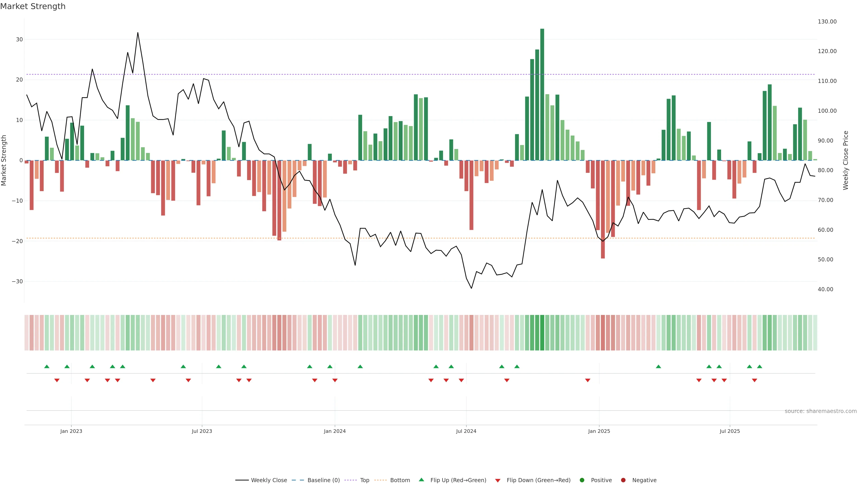
Task: Click the Market Strength chart title
Action: pyautogui.click(x=33, y=6)
